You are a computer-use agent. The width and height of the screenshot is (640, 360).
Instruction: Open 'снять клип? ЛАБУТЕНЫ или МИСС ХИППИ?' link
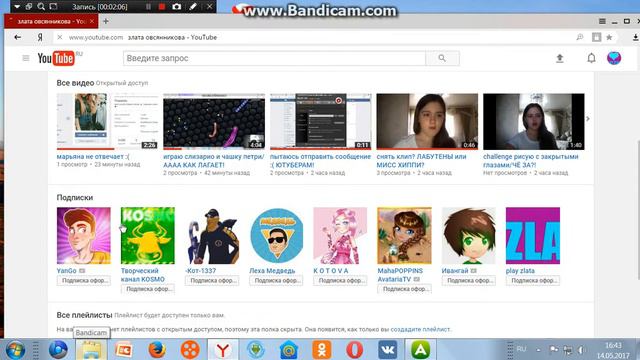tap(421, 160)
